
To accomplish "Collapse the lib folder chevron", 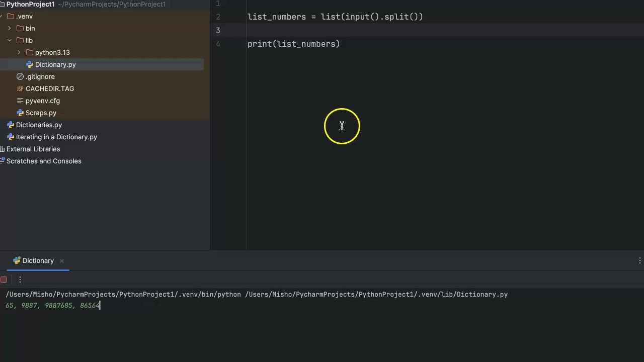I will click(10, 40).
